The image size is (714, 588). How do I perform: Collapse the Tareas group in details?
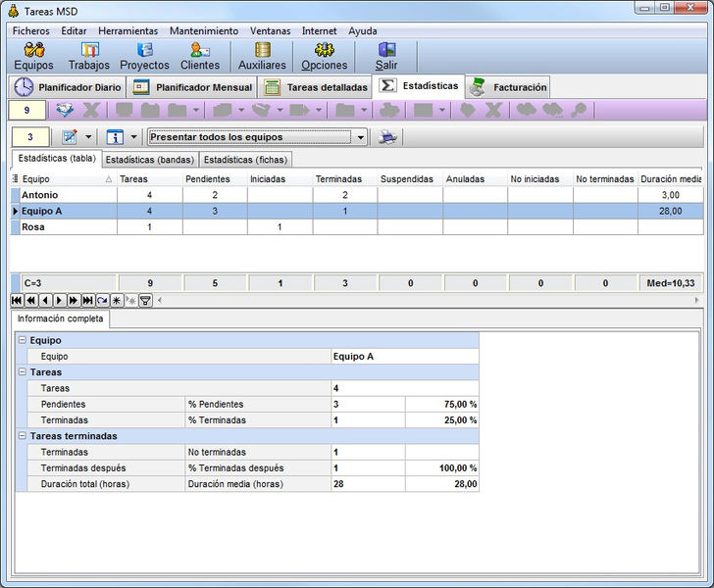(22, 371)
